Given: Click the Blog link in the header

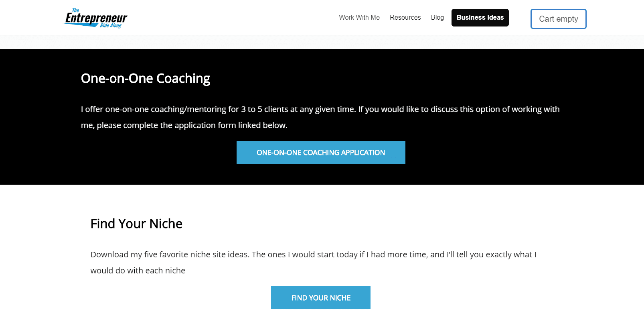Looking at the screenshot, I should point(437,17).
